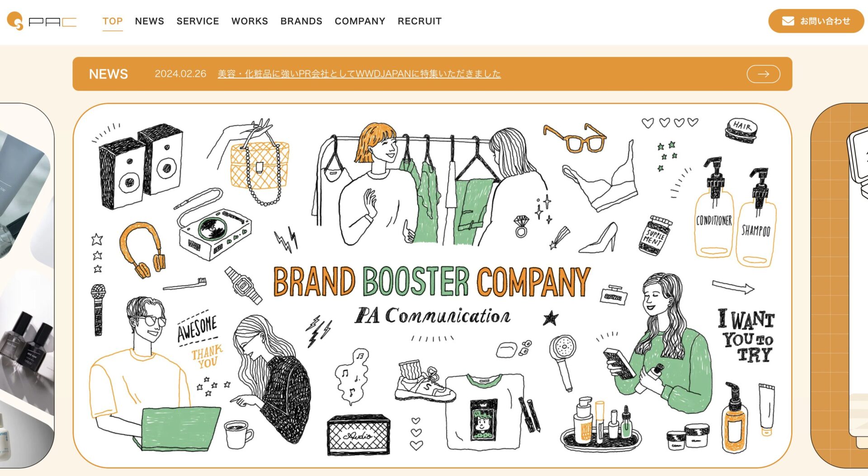Click the Brand Booster Company illustration slide
Screen dimensions: 868x476
pos(432,285)
